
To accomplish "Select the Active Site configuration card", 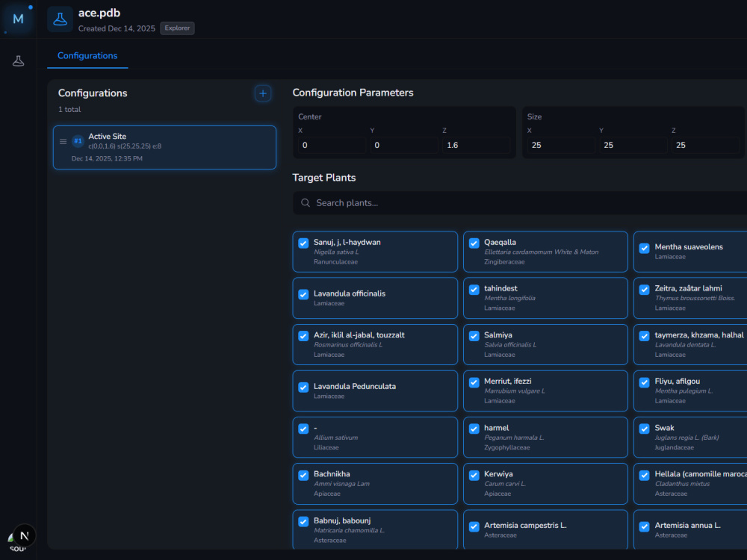I will pos(164,148).
